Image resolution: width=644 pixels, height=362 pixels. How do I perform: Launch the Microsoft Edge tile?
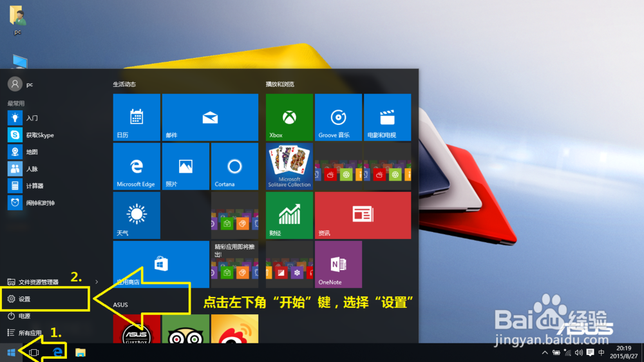pos(137,166)
